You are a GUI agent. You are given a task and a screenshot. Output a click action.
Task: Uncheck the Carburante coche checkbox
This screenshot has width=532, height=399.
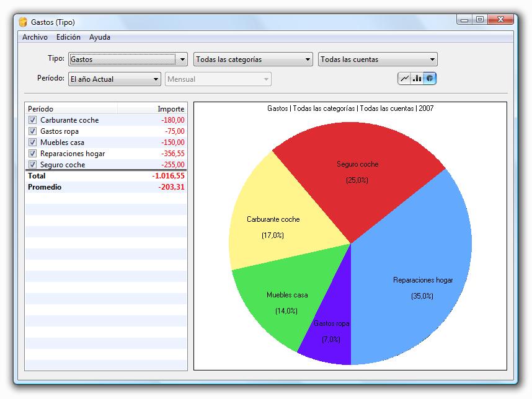click(x=33, y=120)
